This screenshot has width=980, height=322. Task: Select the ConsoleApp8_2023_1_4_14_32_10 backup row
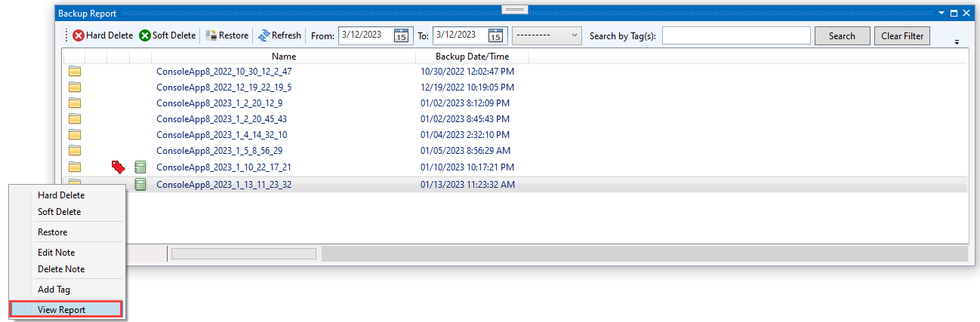point(221,135)
